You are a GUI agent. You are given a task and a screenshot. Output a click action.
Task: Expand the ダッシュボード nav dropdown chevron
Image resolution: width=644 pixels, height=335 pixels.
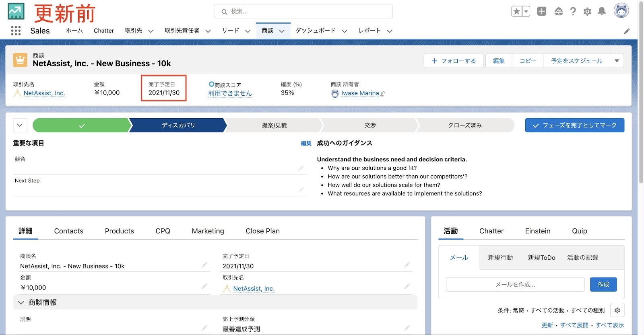click(x=344, y=31)
